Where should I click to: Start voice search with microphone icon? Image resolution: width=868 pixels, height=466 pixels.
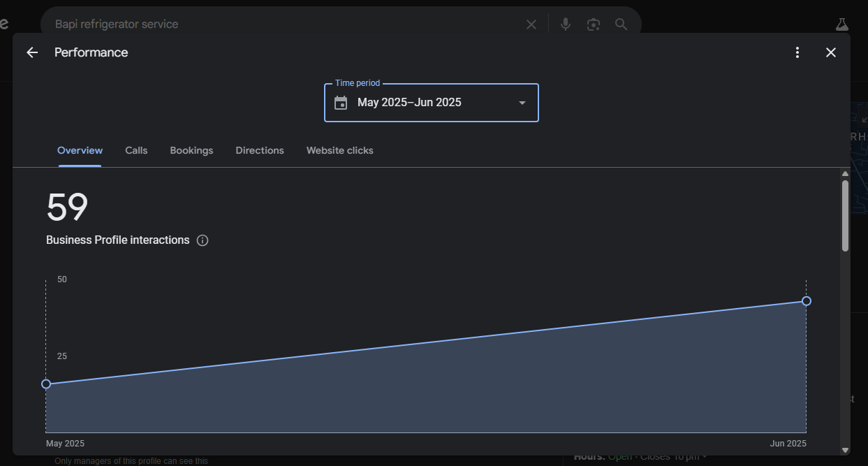click(x=566, y=24)
